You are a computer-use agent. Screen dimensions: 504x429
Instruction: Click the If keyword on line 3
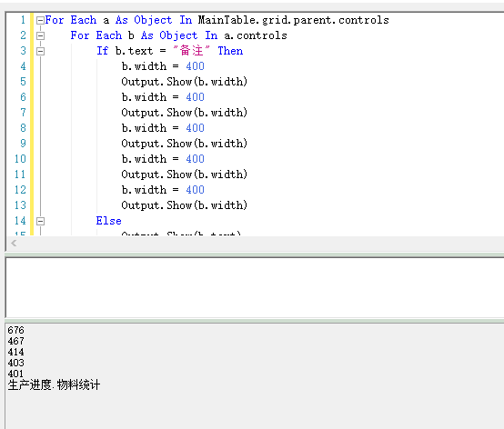(x=103, y=51)
